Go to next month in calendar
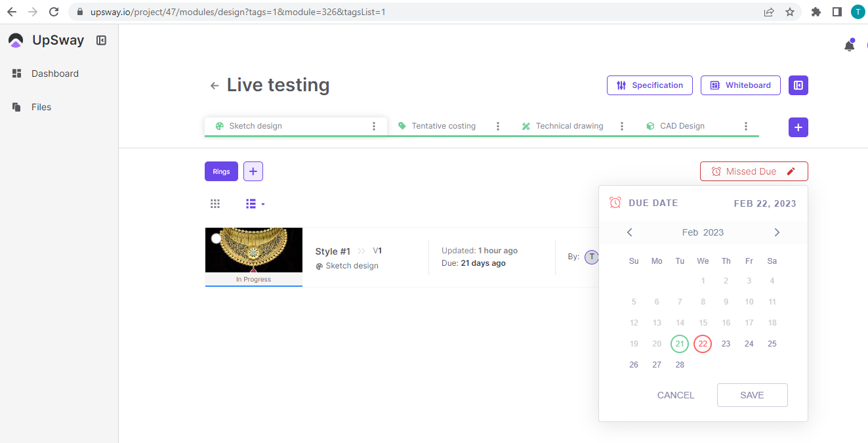Viewport: 868px width, 443px height. [777, 232]
